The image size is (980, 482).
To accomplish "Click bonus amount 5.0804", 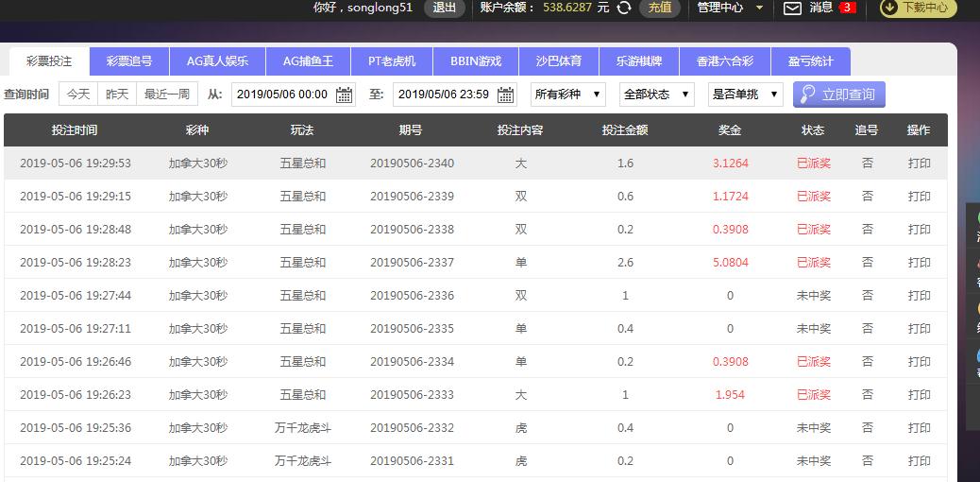I will 730,263.
